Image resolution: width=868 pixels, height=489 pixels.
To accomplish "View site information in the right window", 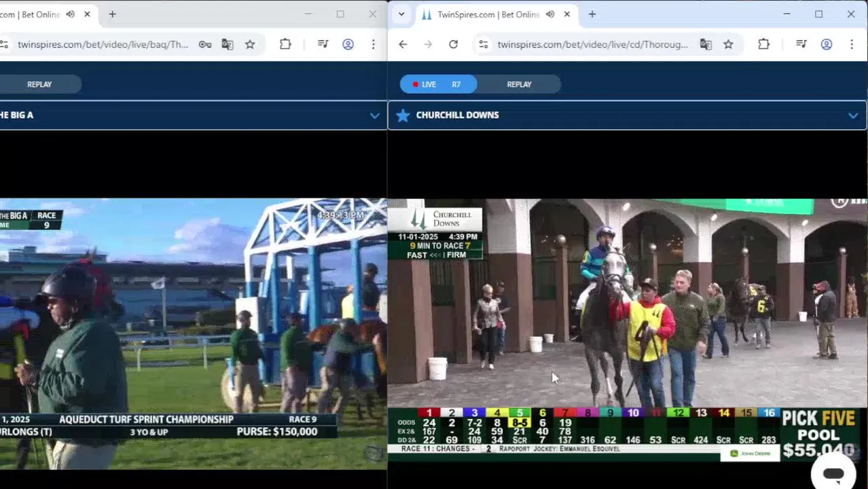I will tap(483, 44).
